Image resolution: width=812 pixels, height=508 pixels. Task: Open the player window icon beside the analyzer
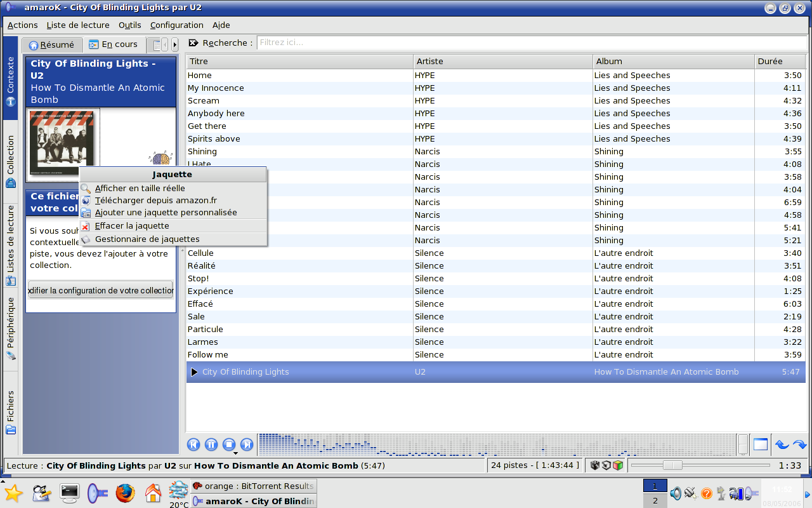(x=761, y=444)
